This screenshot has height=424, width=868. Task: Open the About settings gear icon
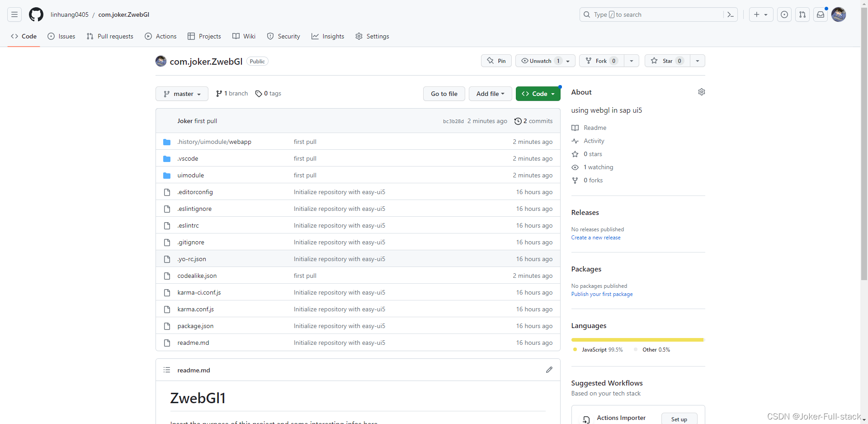702,92
